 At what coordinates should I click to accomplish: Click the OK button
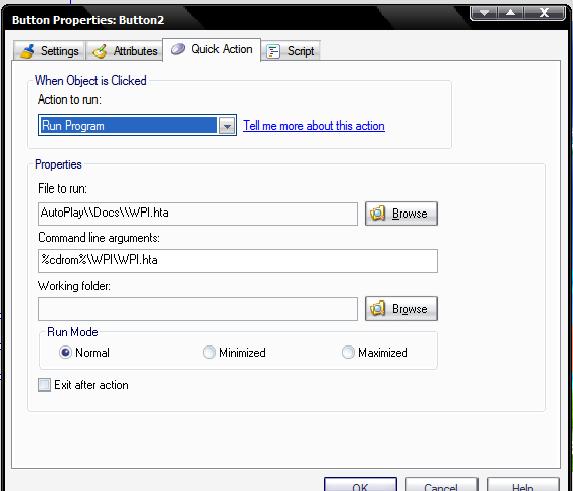[360, 484]
